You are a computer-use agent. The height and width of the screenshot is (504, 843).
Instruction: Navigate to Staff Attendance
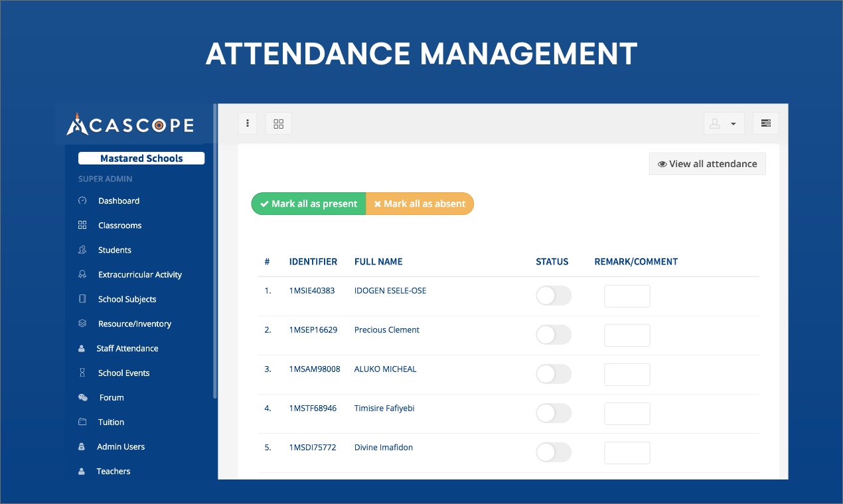[127, 347]
